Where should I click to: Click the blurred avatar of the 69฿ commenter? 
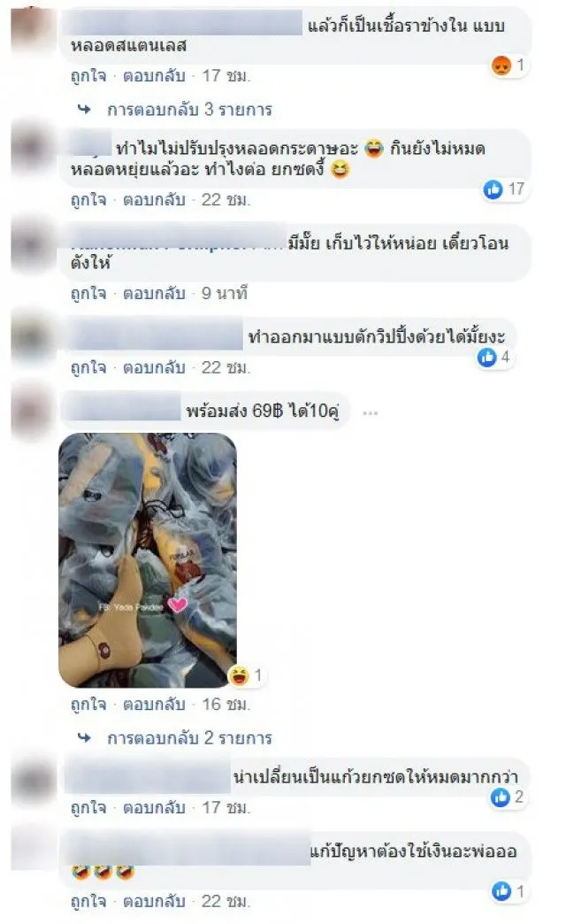(x=33, y=411)
